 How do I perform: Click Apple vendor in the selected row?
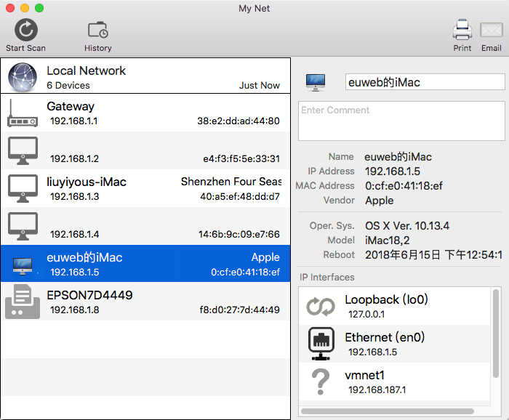(265, 257)
